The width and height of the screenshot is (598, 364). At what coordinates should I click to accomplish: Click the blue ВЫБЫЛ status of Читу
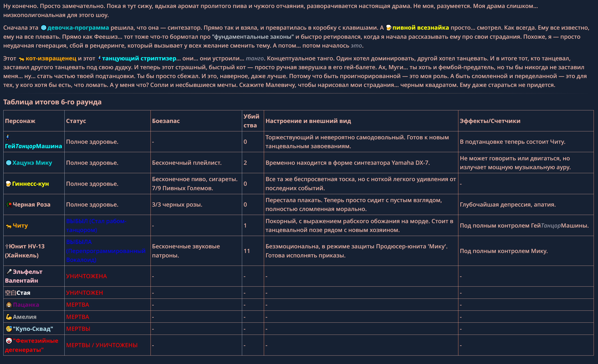coord(96,226)
